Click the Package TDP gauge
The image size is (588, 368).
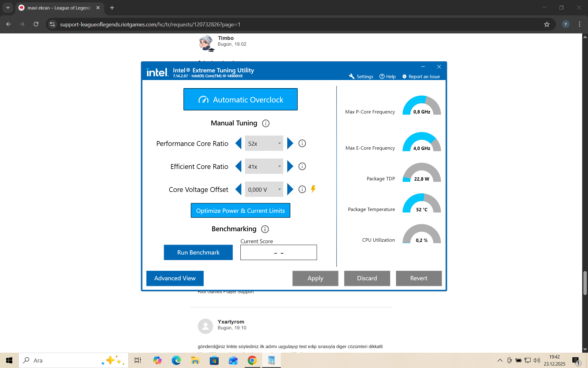pyautogui.click(x=422, y=172)
